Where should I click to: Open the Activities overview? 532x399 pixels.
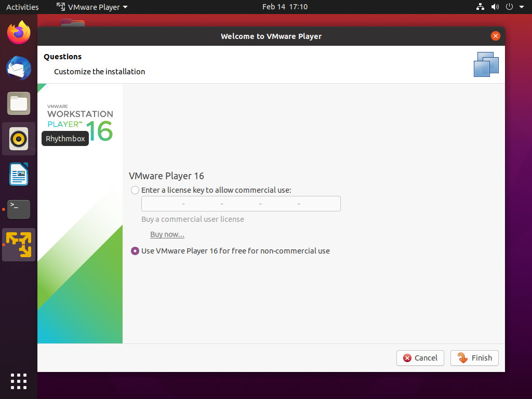(22, 7)
